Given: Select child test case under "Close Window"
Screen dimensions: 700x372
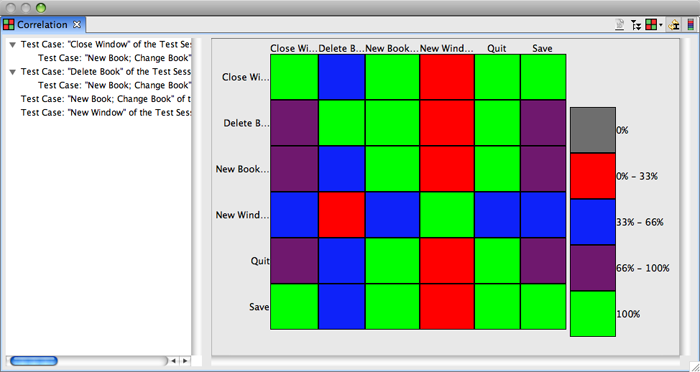Looking at the screenshot, I should click(114, 58).
